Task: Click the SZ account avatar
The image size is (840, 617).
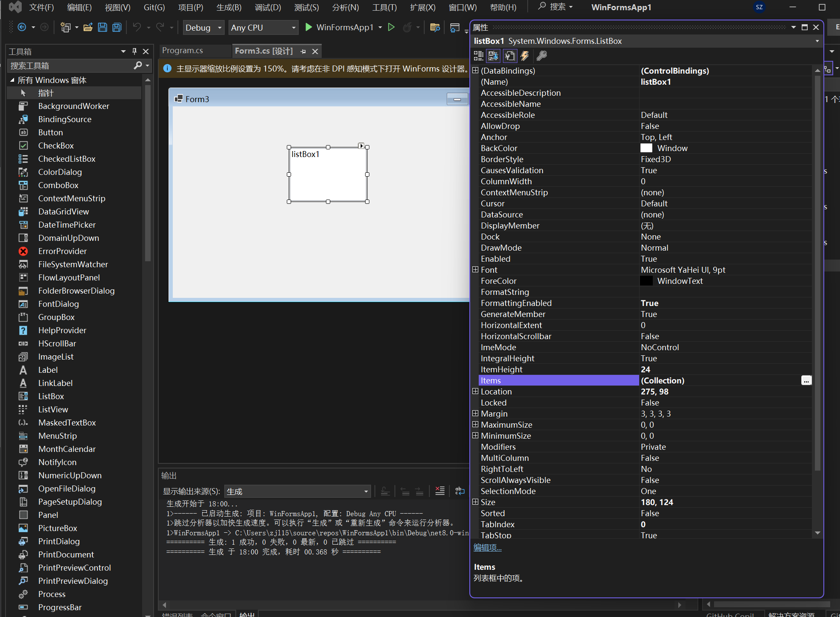Action: click(759, 7)
